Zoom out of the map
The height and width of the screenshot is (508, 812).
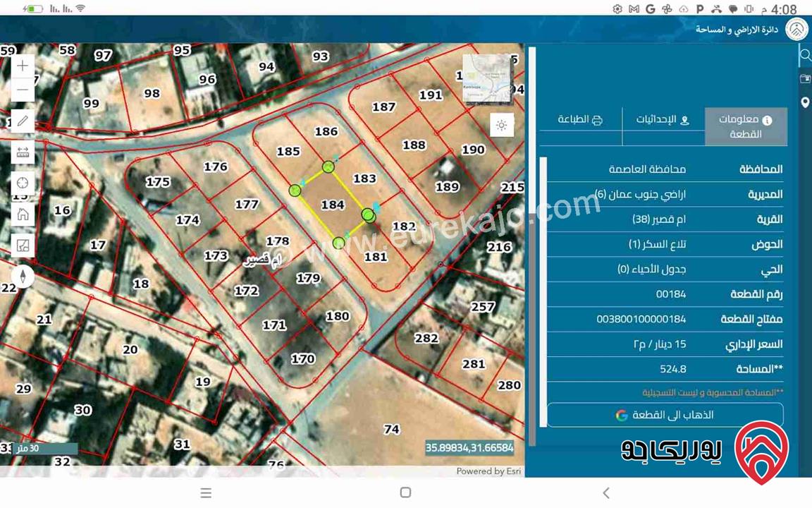pyautogui.click(x=23, y=90)
